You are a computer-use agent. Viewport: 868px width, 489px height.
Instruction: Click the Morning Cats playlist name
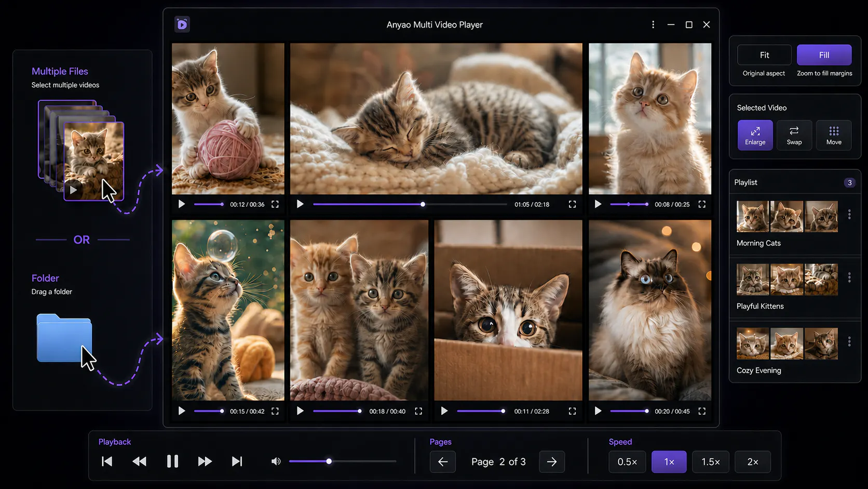pyautogui.click(x=758, y=243)
